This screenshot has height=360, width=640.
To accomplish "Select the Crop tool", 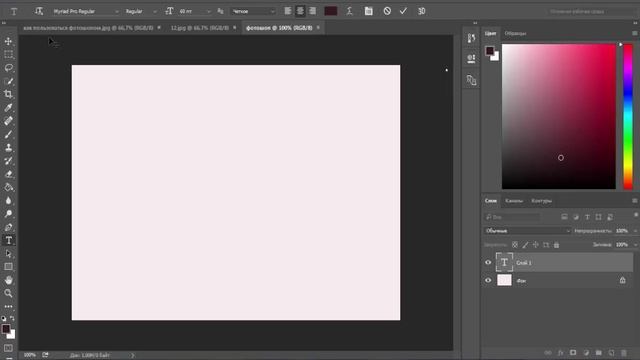I will [8, 94].
